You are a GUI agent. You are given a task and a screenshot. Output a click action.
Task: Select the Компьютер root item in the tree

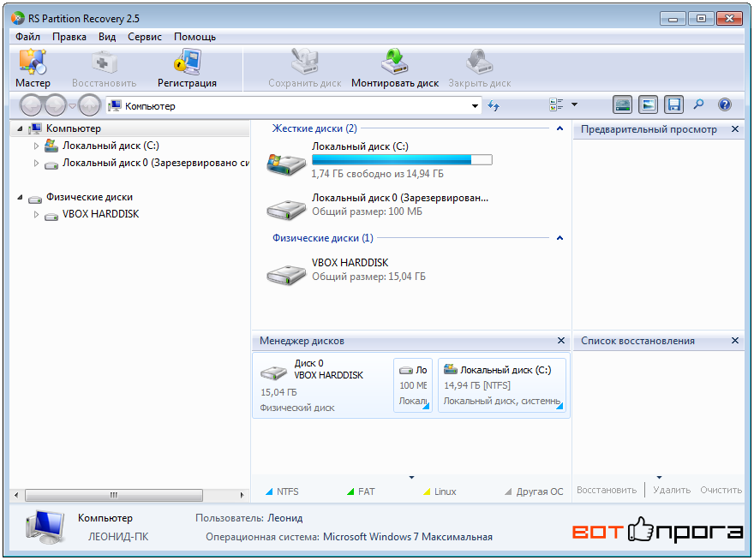point(73,128)
